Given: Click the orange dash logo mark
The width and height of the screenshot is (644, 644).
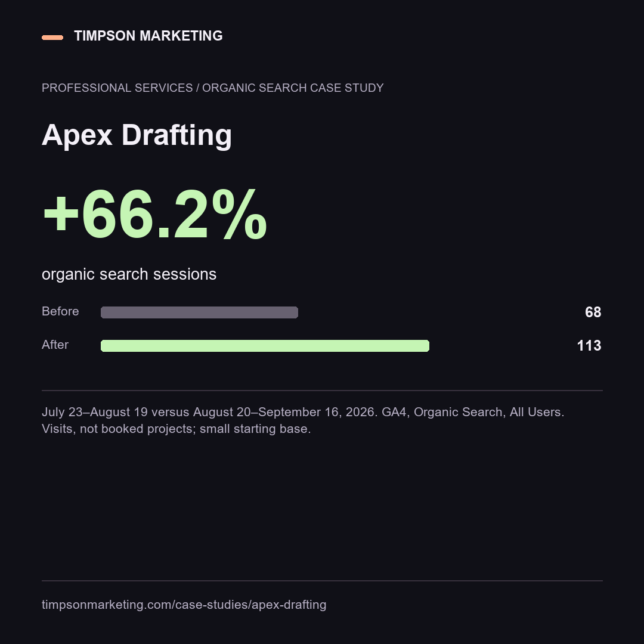Looking at the screenshot, I should click(52, 38).
